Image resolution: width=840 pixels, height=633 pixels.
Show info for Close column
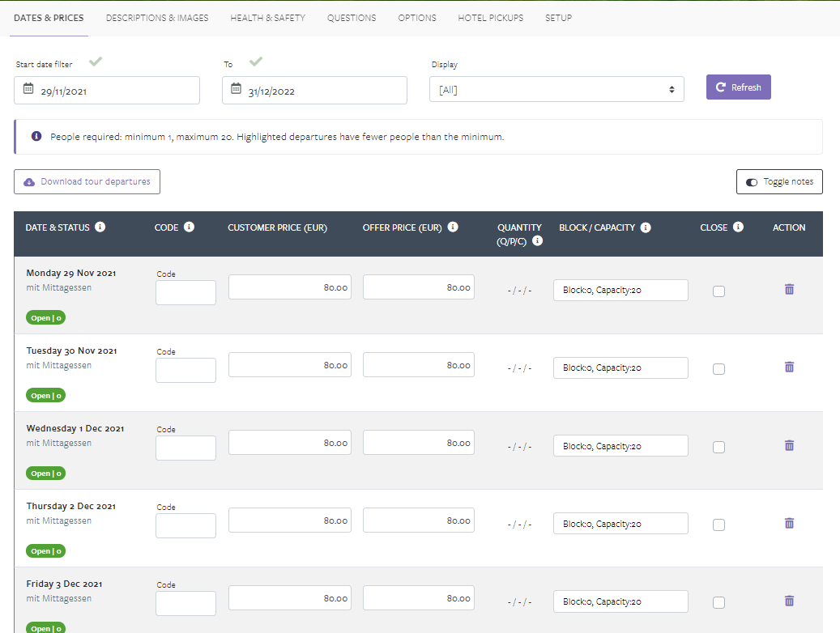click(x=738, y=227)
